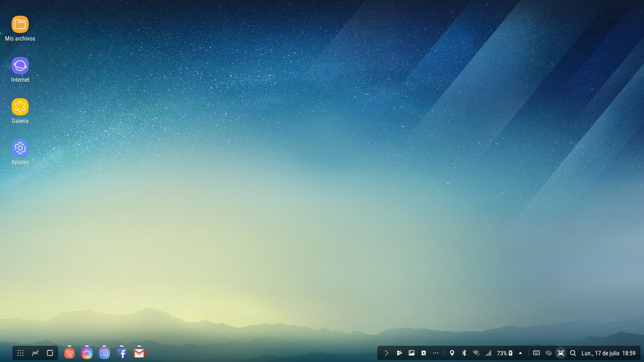Click the Bluetooth status icon
The image size is (644, 362).
pyautogui.click(x=464, y=353)
